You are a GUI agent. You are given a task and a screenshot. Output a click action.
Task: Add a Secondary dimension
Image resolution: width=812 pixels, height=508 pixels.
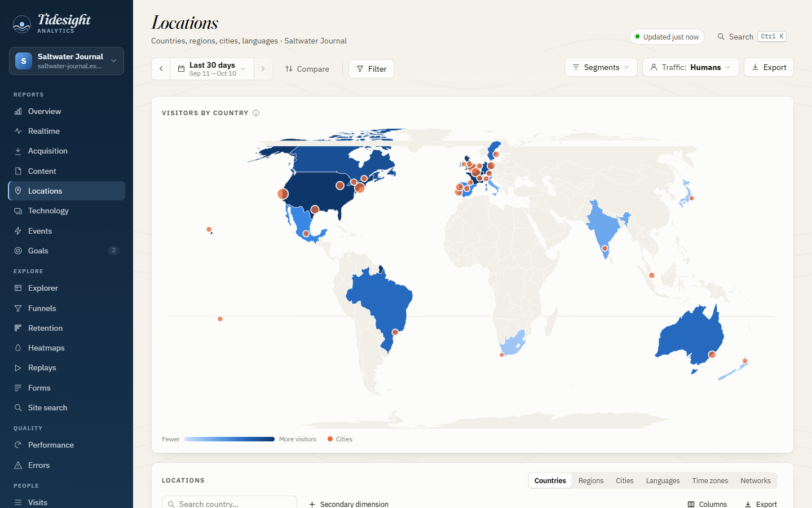[348, 504]
